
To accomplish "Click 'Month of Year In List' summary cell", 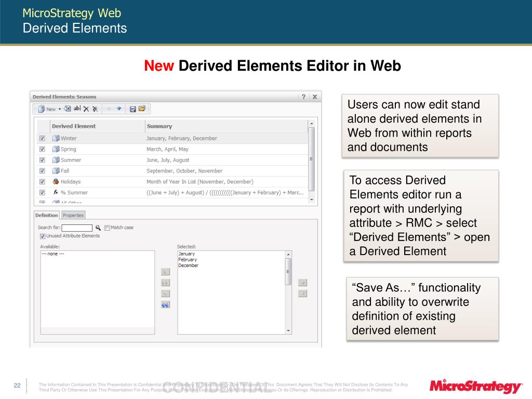I will coord(200,182).
